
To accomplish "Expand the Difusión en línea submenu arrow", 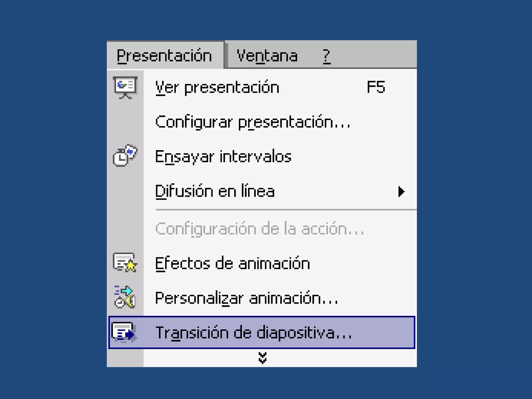I will [401, 192].
